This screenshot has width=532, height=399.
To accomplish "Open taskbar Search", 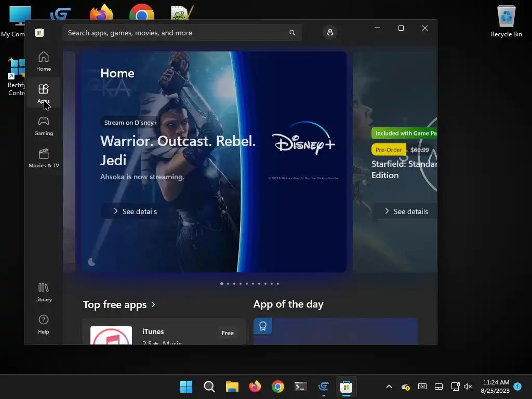I will point(209,387).
